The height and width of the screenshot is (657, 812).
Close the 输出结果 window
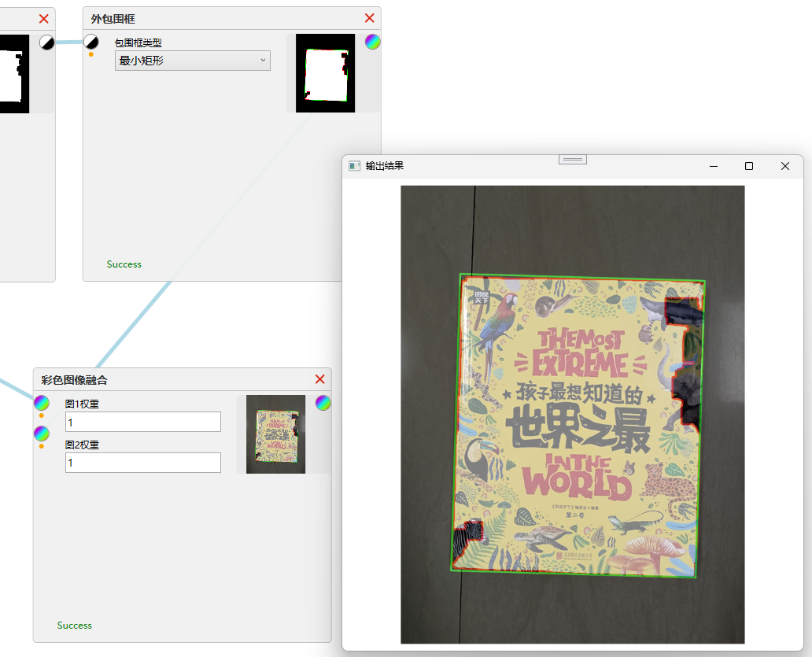785,166
